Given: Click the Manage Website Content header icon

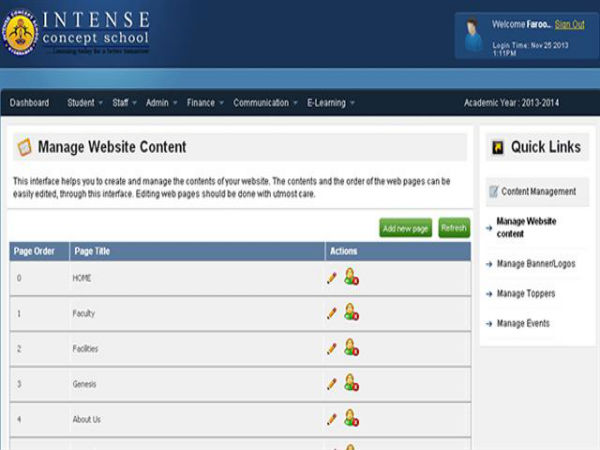Looking at the screenshot, I should click(x=24, y=147).
